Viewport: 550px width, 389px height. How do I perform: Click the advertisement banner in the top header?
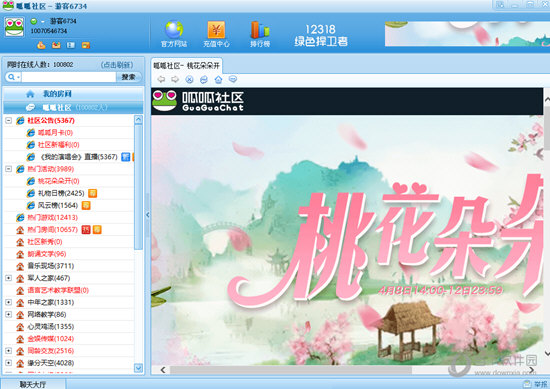tap(467, 34)
